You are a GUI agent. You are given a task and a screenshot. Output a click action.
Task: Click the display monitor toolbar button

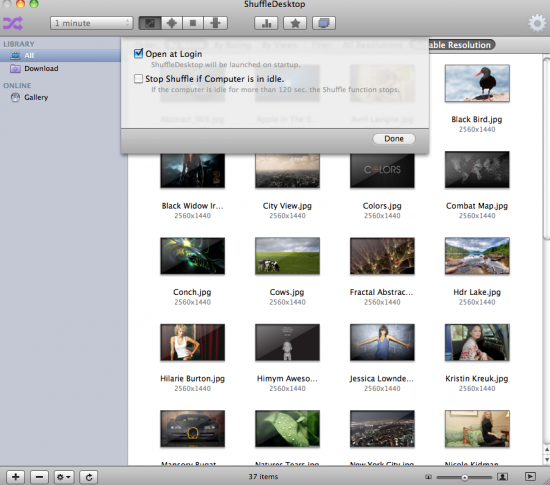click(324, 23)
